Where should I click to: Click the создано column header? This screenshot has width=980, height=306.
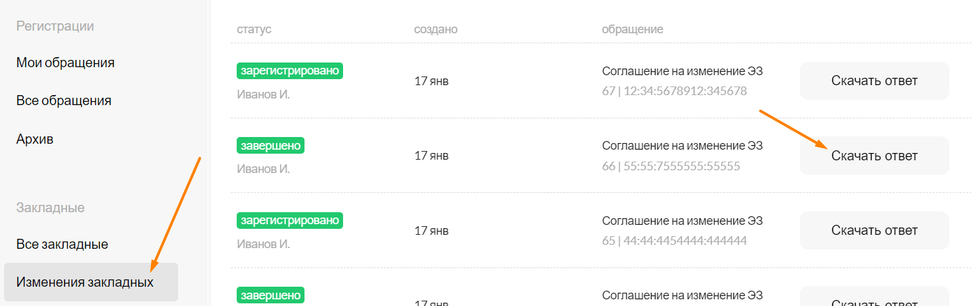coord(435,29)
